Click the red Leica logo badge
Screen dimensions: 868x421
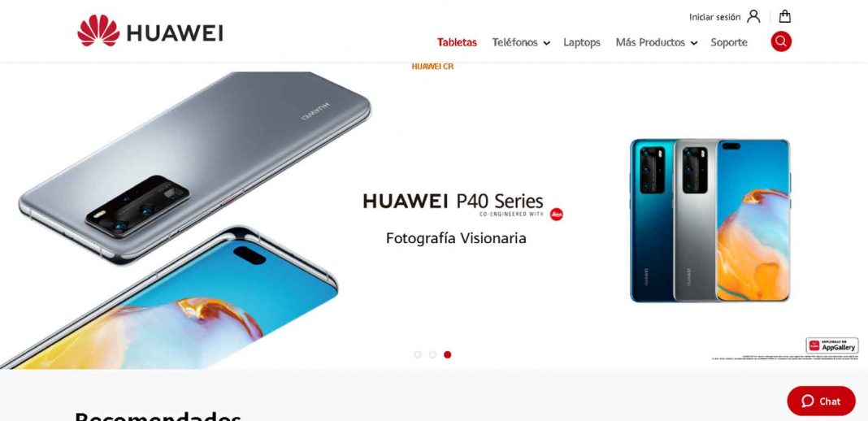[x=557, y=215]
